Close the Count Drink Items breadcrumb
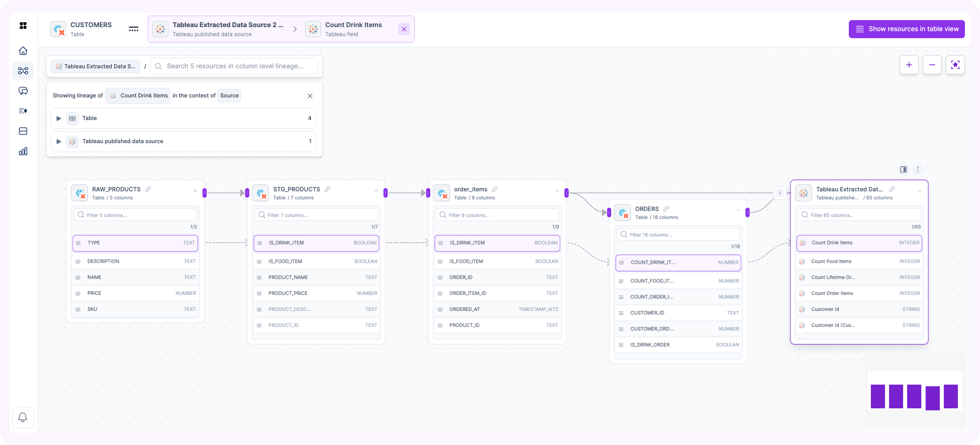This screenshot has height=445, width=980. tap(404, 29)
